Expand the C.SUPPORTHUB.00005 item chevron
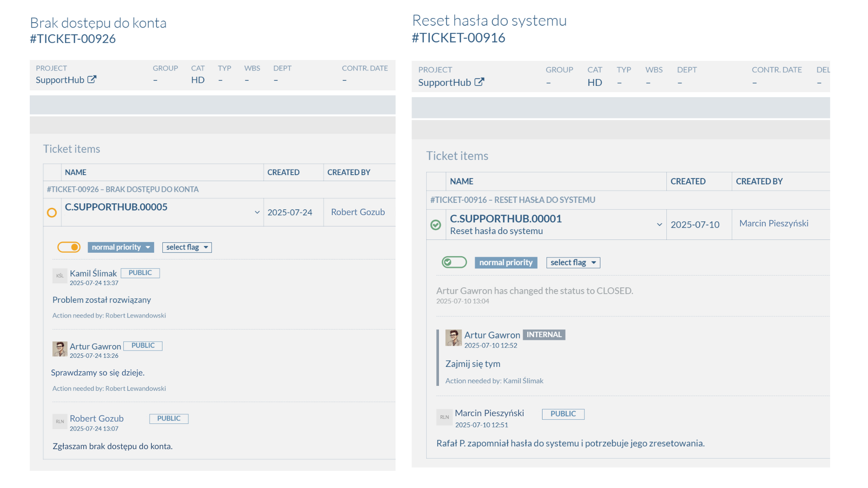The image size is (868, 488). pyautogui.click(x=257, y=212)
